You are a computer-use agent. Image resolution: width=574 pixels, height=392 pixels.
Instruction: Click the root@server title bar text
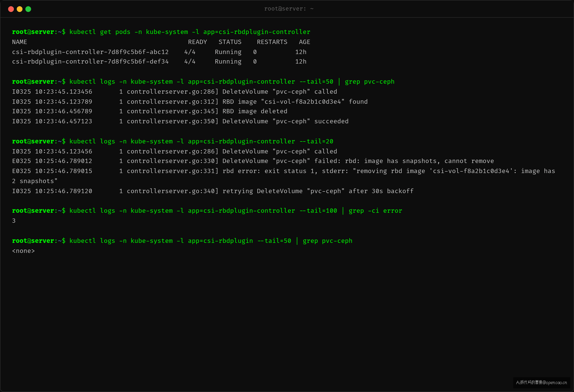point(289,9)
